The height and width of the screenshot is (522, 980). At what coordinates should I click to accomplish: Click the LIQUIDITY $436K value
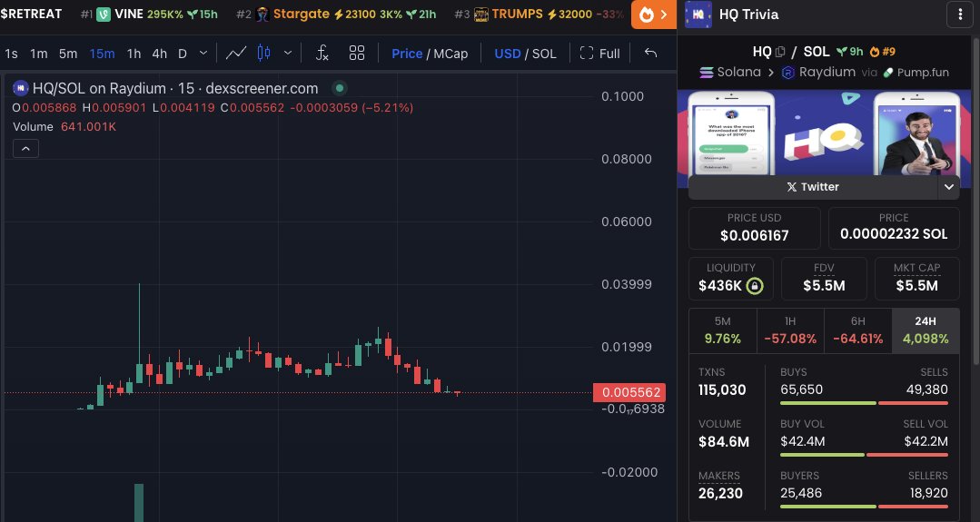720,286
